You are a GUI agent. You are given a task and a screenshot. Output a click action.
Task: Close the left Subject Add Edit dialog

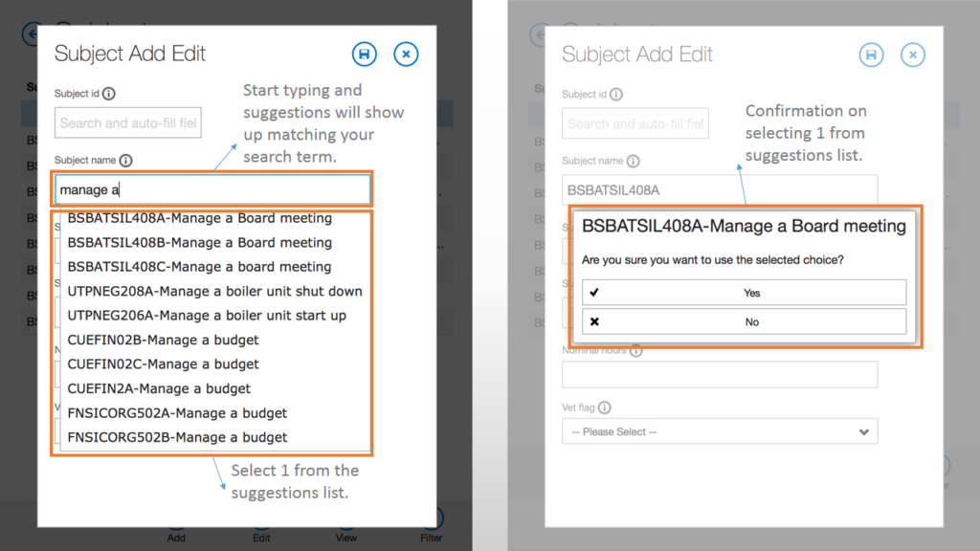406,55
